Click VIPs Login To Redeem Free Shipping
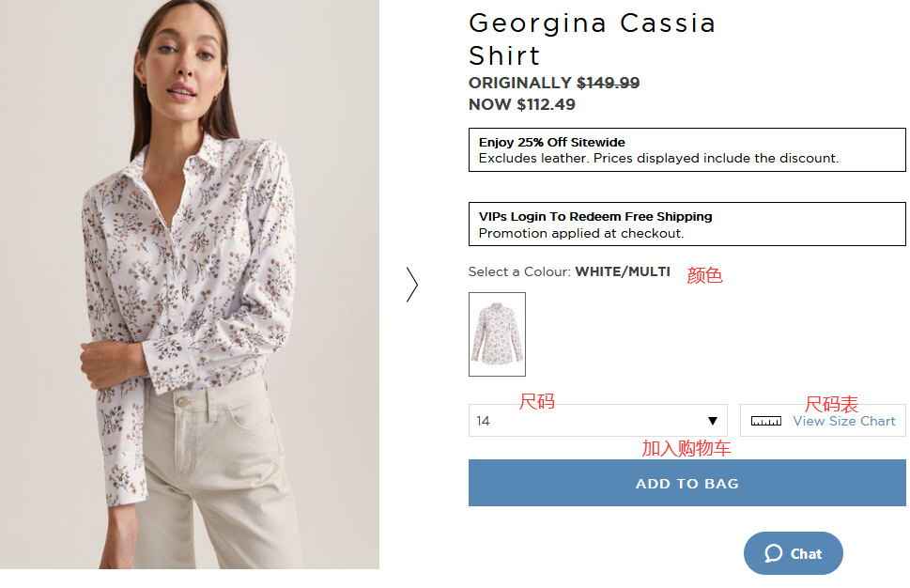The width and height of the screenshot is (910, 588). point(595,216)
